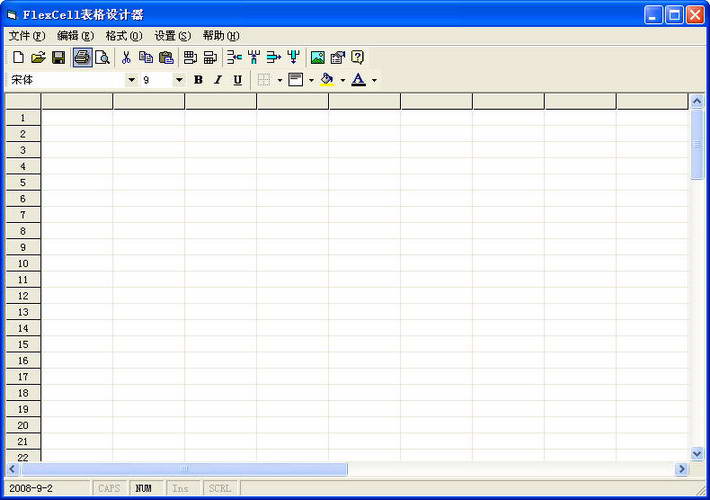Paste clipboard contents into cells
The height and width of the screenshot is (500, 710).
(x=166, y=58)
